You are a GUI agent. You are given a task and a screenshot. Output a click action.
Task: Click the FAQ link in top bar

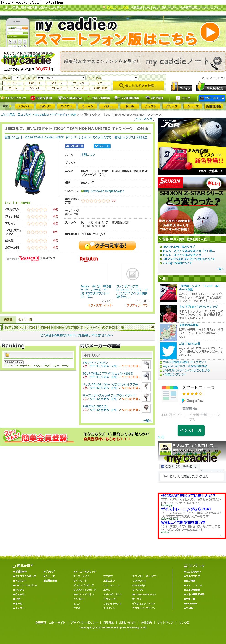pyautogui.click(x=148, y=8)
